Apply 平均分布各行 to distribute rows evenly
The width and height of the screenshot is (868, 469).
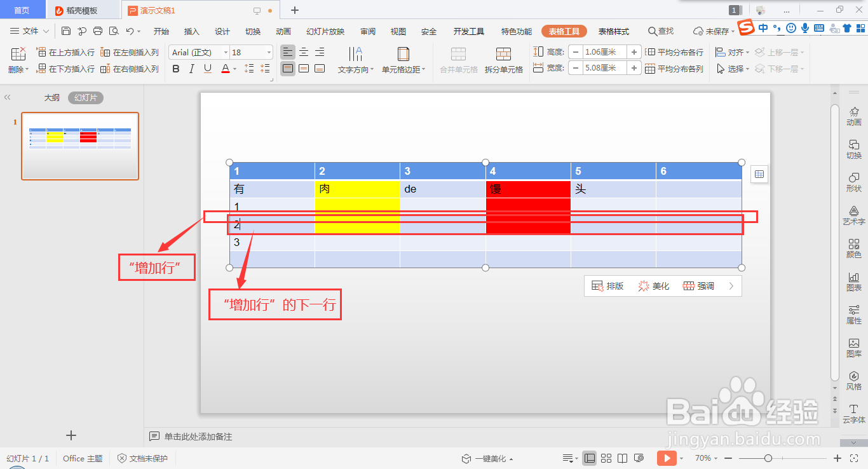coord(675,51)
